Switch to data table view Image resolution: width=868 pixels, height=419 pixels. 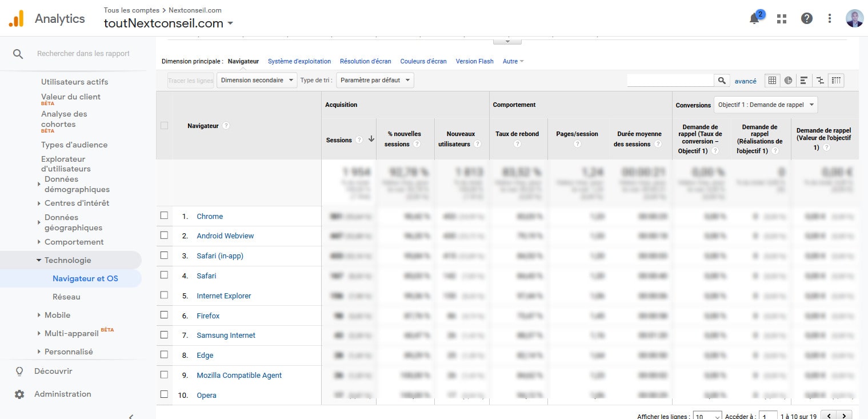coord(772,81)
